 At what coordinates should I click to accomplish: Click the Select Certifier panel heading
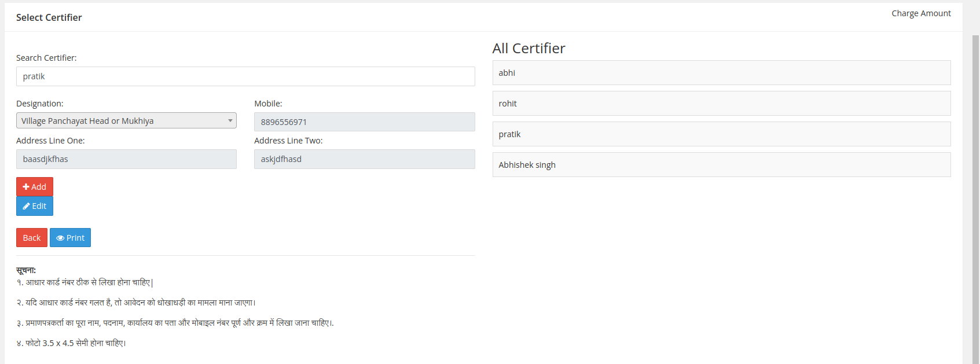pos(49,17)
